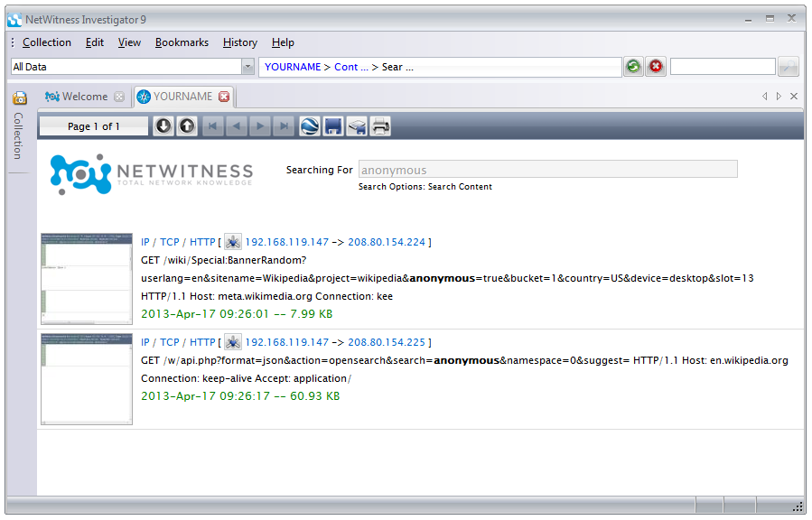Go to the first page of results
The height and width of the screenshot is (520, 812).
212,126
